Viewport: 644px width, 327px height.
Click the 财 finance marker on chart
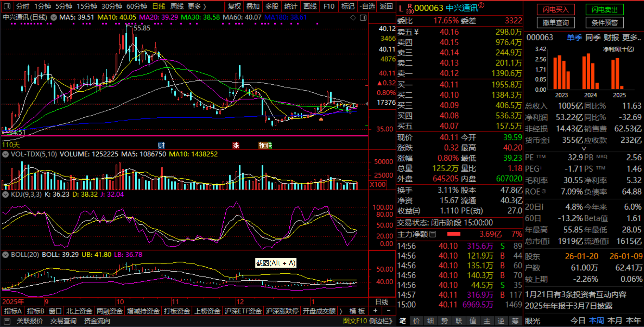pos(161,145)
